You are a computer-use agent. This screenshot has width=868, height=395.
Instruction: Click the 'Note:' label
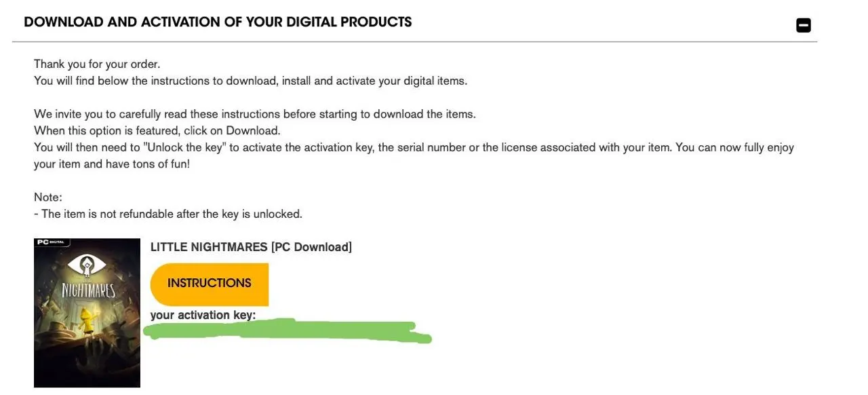pos(48,197)
